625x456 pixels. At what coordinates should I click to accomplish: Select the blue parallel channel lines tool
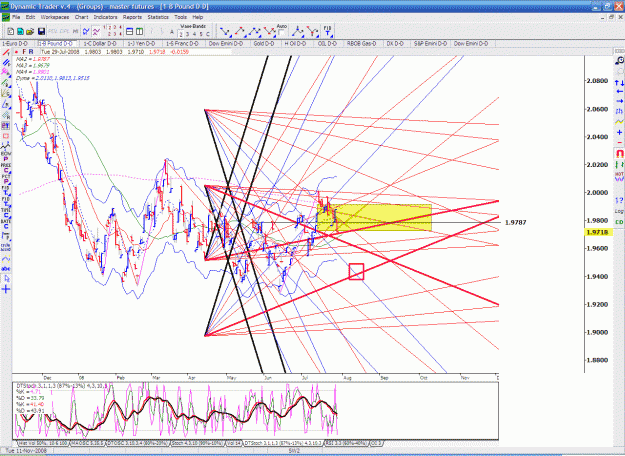[x=6, y=63]
